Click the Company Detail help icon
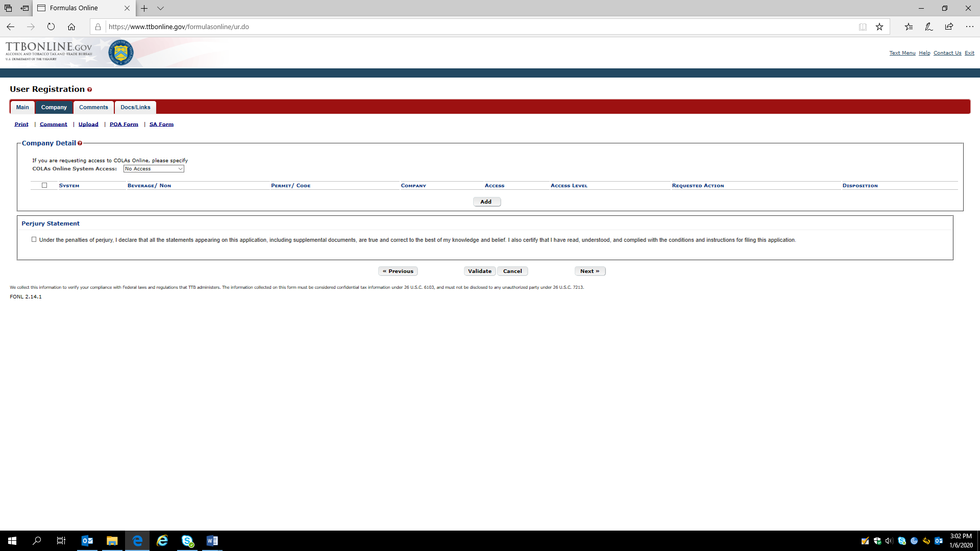Image resolution: width=980 pixels, height=551 pixels. 80,143
